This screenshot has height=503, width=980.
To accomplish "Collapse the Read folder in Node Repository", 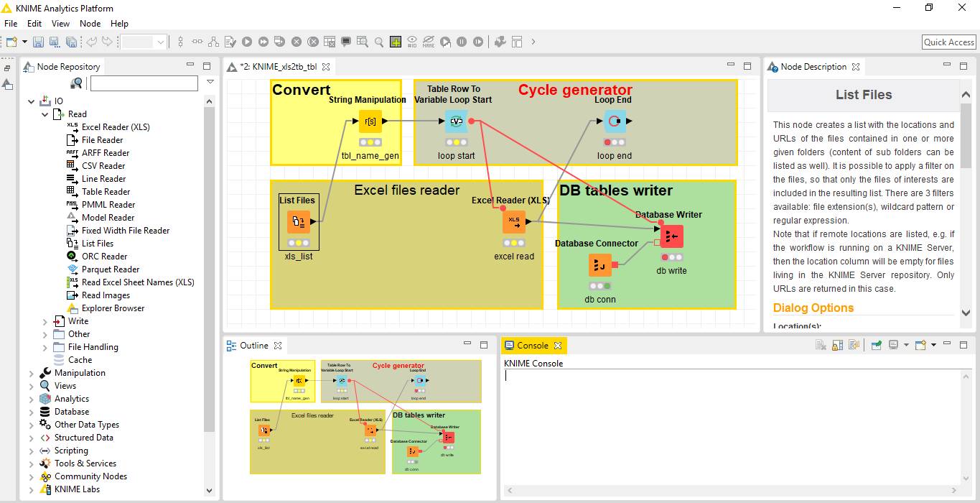I will [45, 114].
